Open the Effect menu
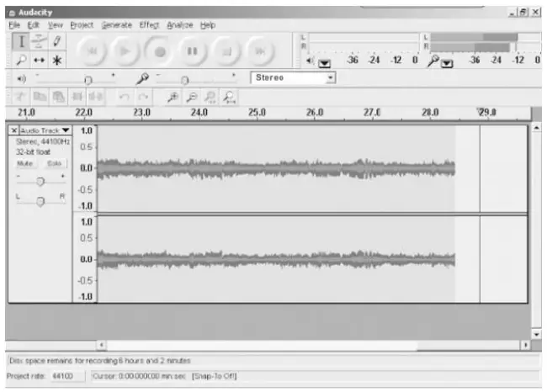 pos(149,25)
